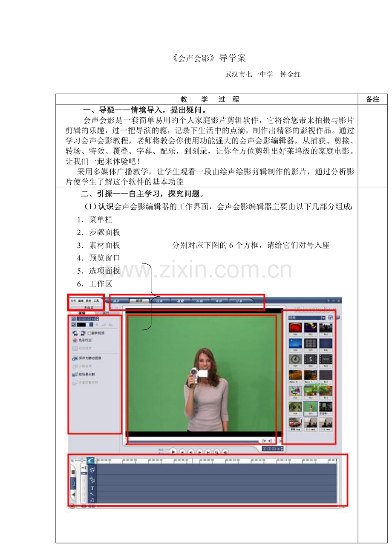Image resolution: width=392 pixels, height=555 pixels.
Task: Select the voice track microphone icon
Action: click(92, 494)
